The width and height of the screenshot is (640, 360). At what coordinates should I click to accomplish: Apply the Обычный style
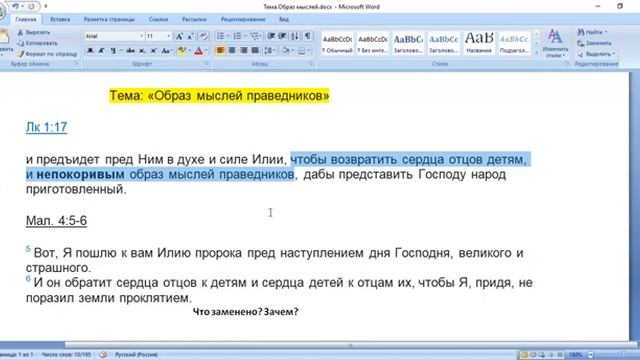pyautogui.click(x=337, y=43)
